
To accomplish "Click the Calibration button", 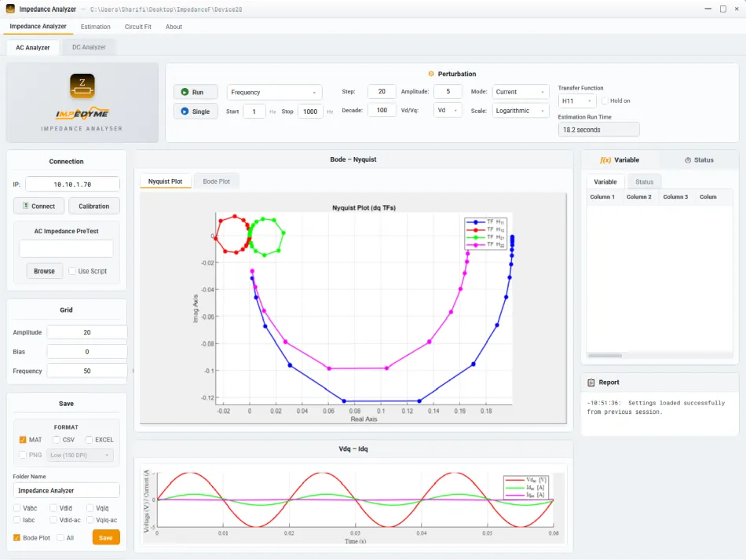I will pos(93,206).
